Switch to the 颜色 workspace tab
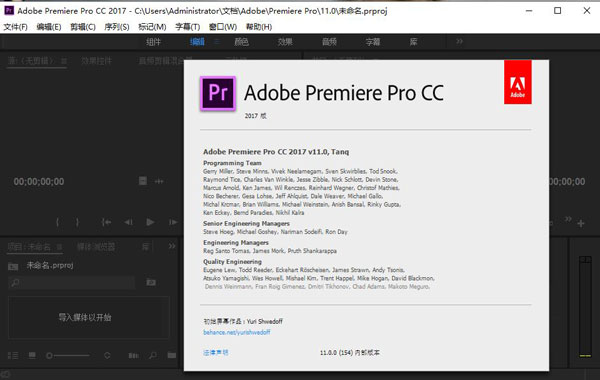600x380 pixels. 241,42
